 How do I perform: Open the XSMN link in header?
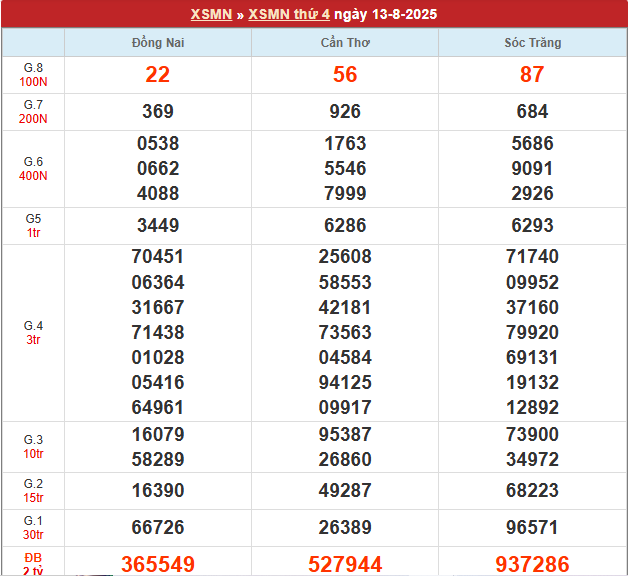pos(211,14)
